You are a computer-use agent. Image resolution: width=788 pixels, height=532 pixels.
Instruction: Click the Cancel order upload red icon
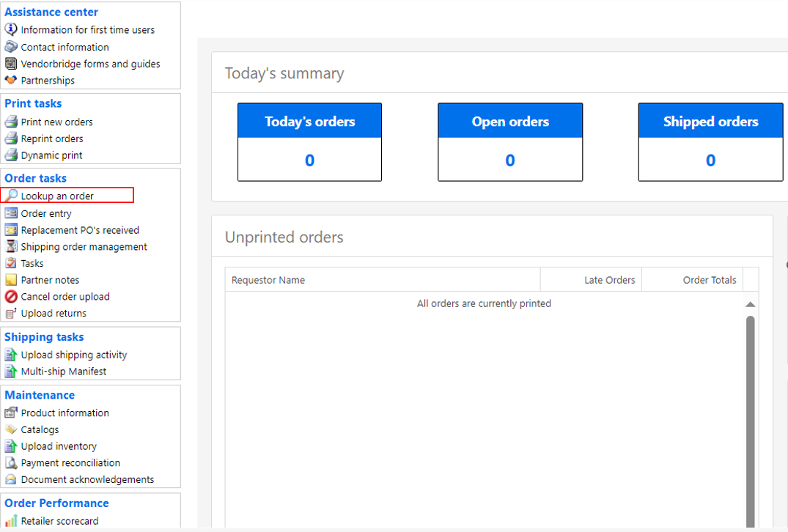tap(11, 296)
